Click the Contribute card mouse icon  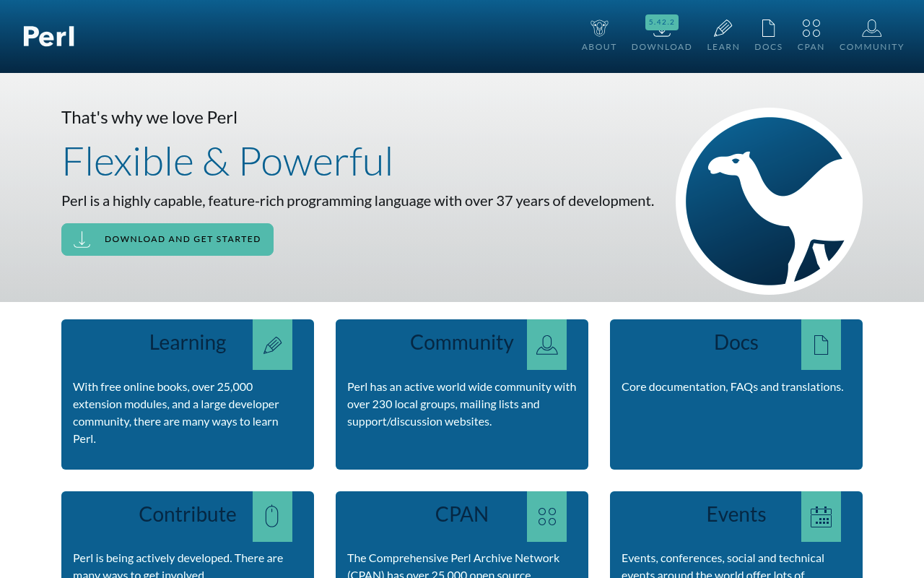tap(272, 517)
